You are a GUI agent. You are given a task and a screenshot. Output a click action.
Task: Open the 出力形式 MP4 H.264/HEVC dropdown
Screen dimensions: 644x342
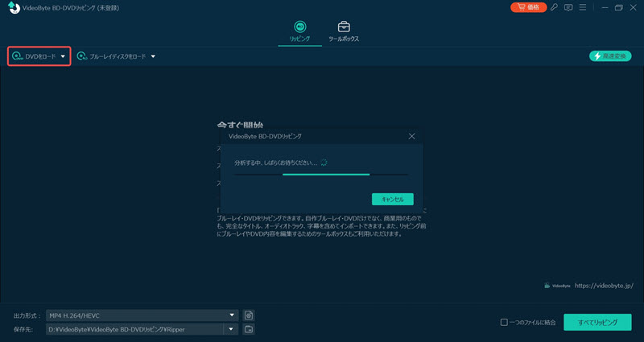[142, 315]
